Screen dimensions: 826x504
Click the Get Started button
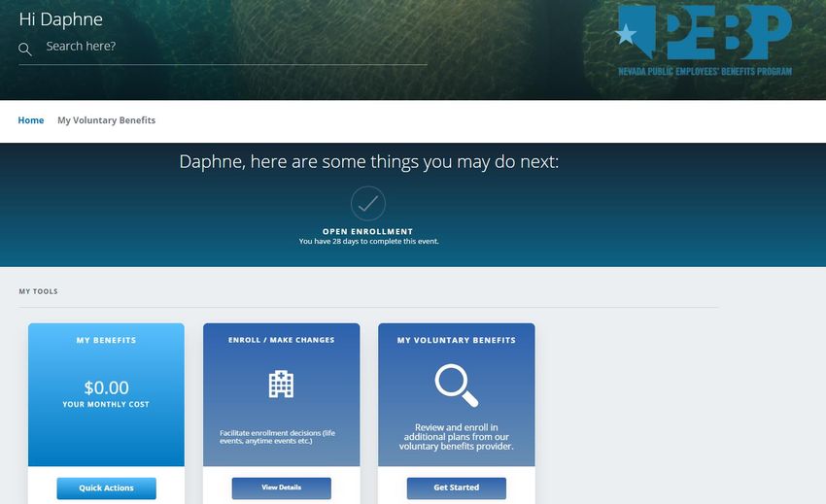456,487
